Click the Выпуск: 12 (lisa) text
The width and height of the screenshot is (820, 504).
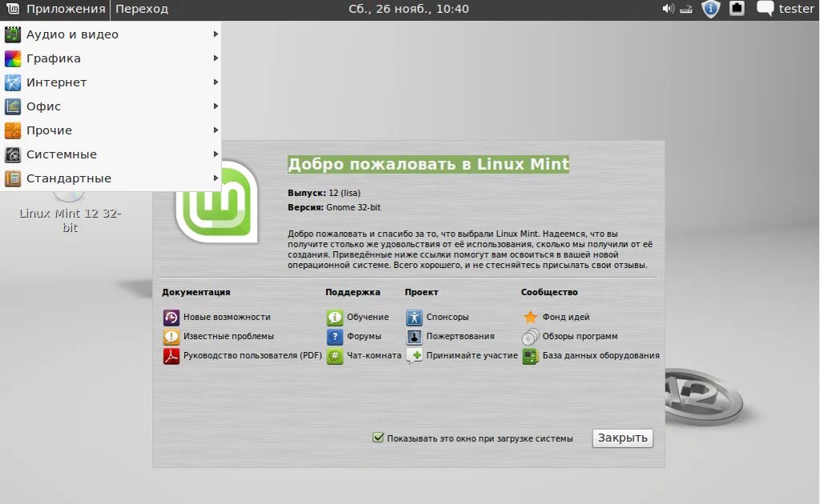324,194
